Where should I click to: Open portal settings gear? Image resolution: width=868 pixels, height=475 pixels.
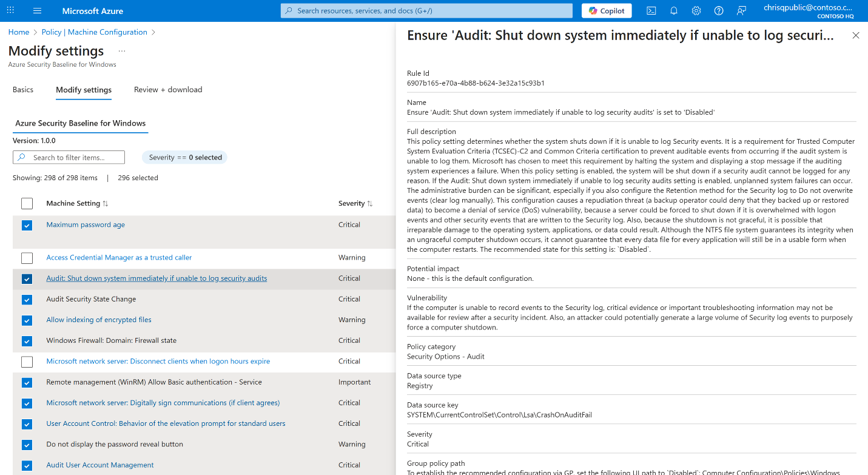coord(696,11)
